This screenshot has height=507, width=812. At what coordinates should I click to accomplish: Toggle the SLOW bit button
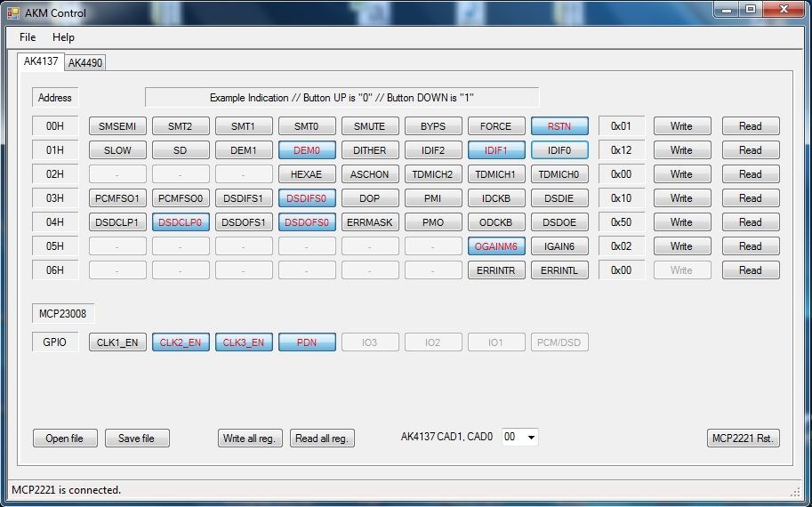click(x=117, y=150)
